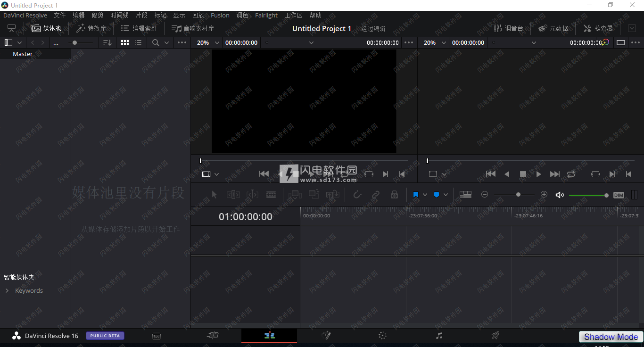Toggle the snapping magnet icon
Image resolution: width=644 pixels, height=347 pixels.
click(357, 194)
